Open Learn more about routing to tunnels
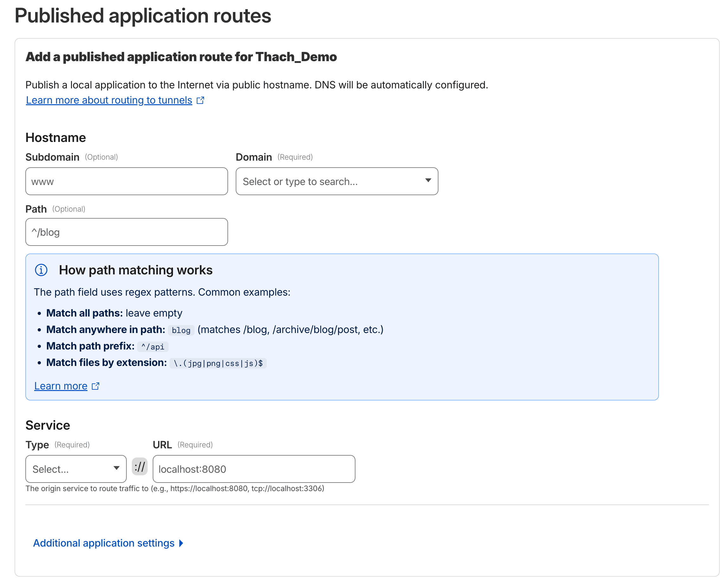728x583 pixels. 109,100
